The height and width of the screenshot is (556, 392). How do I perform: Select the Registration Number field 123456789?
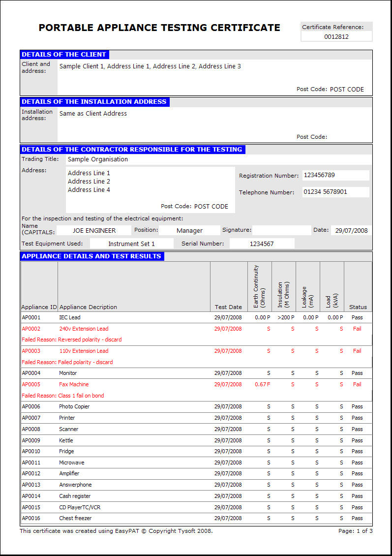click(x=335, y=175)
